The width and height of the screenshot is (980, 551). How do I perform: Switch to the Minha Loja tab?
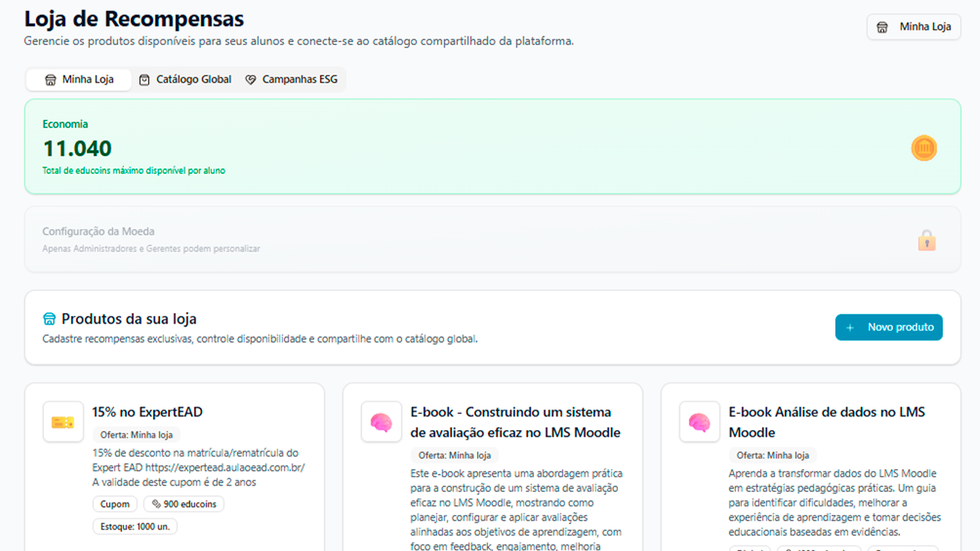pyautogui.click(x=80, y=80)
